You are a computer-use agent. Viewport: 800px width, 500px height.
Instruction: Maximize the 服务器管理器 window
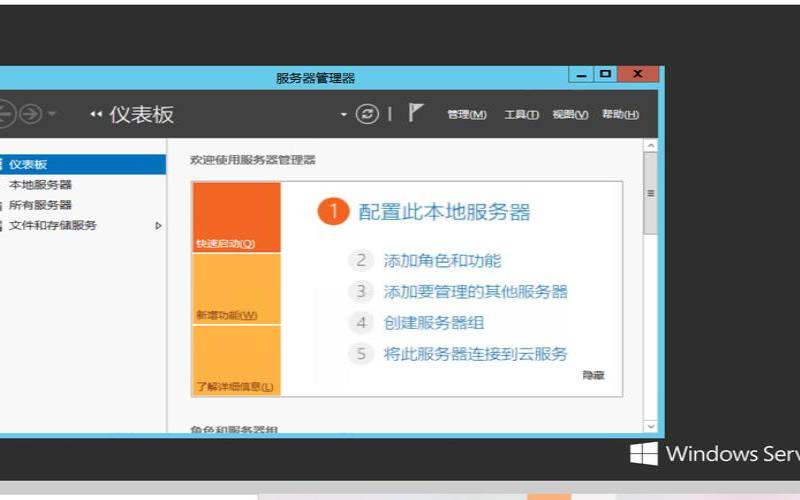(606, 74)
